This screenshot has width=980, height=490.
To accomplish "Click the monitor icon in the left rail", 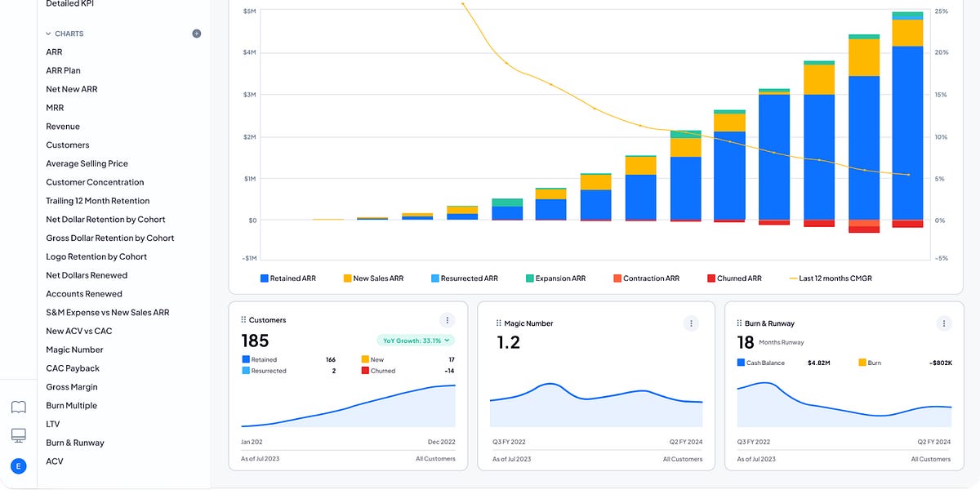I will [18, 435].
